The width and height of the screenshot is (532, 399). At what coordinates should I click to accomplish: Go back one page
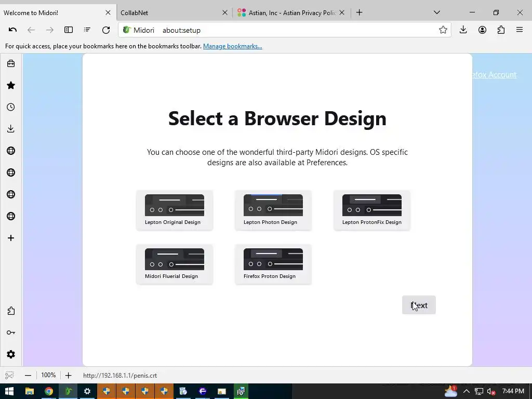[31, 30]
